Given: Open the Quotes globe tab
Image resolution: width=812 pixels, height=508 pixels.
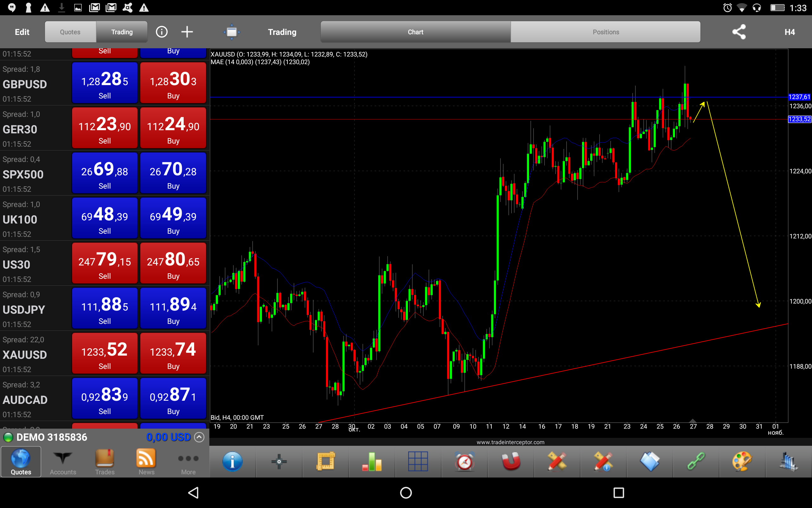Looking at the screenshot, I should (x=21, y=462).
